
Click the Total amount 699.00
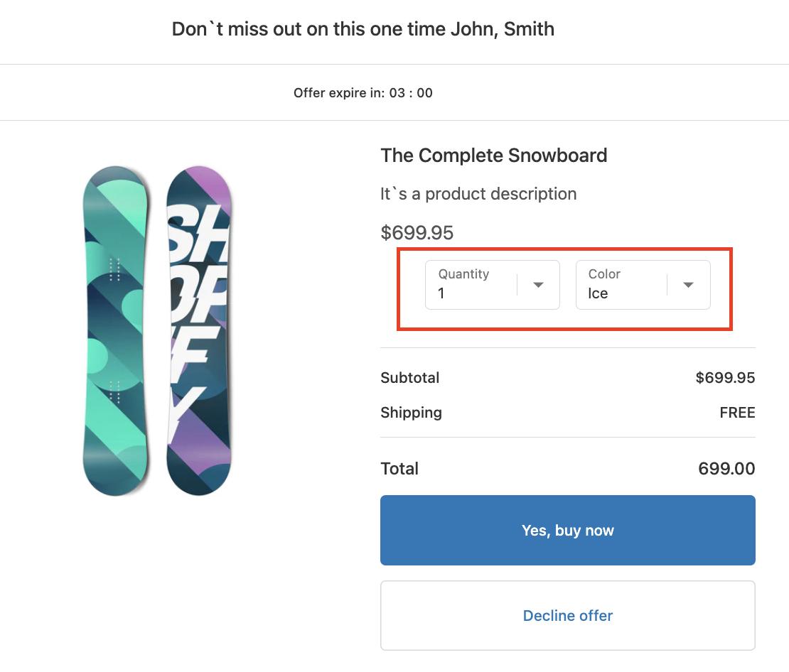click(726, 469)
